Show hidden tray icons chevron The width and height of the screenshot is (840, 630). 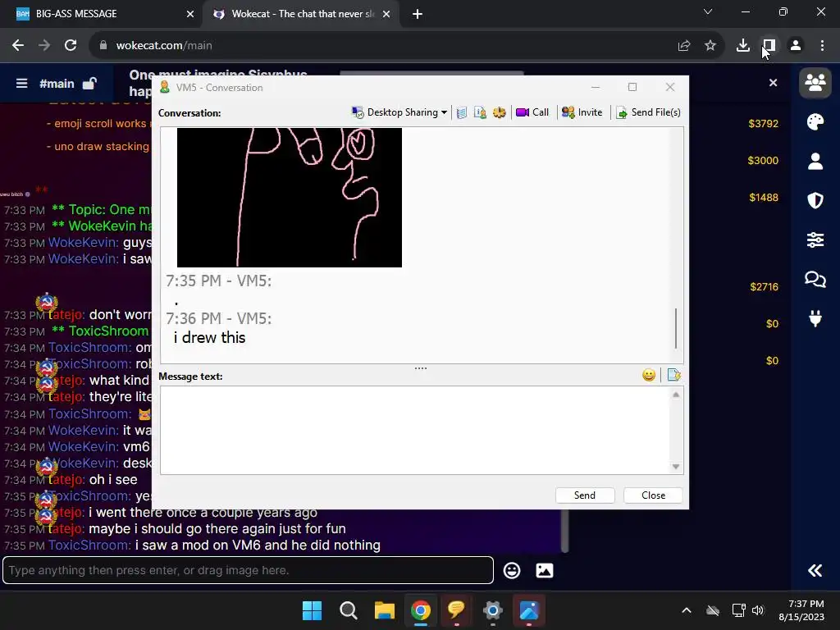[x=687, y=610]
